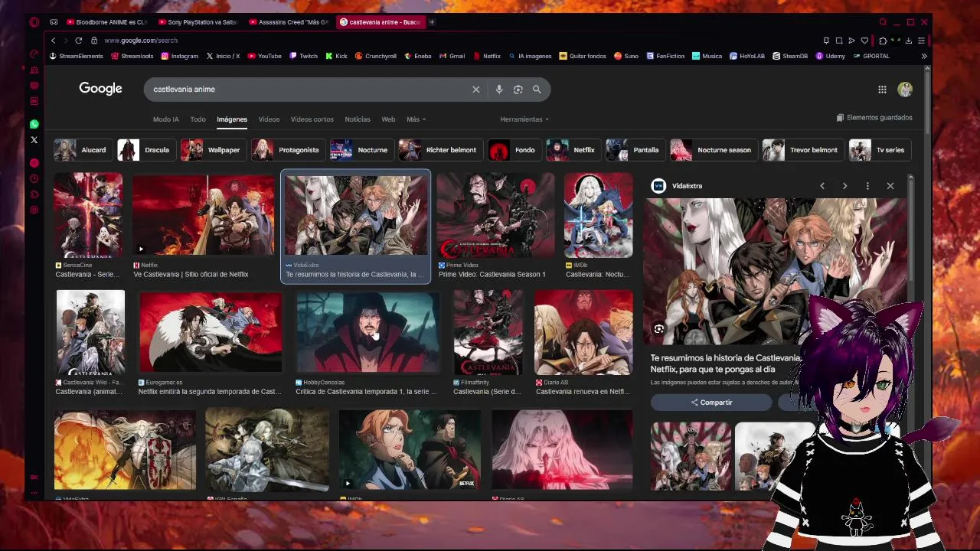980x551 pixels.
Task: Open Diario AS Castlevania renueva thumbnail
Action: [583, 333]
